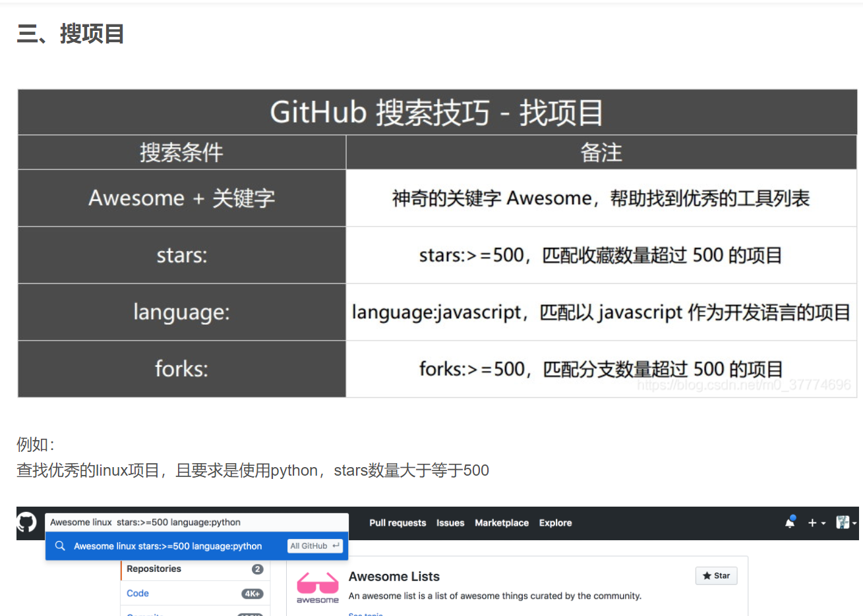Click the stars:>=500 note cell
This screenshot has width=863, height=616.
click(x=601, y=255)
